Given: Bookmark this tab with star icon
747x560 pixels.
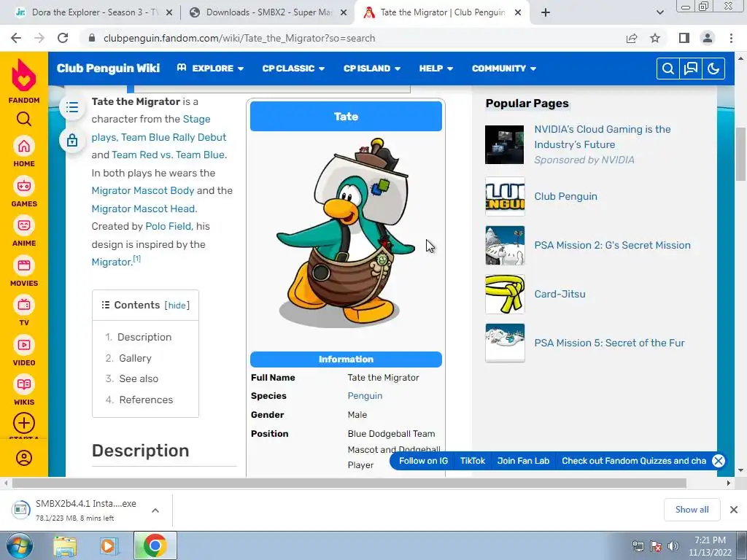Looking at the screenshot, I should click(x=655, y=38).
